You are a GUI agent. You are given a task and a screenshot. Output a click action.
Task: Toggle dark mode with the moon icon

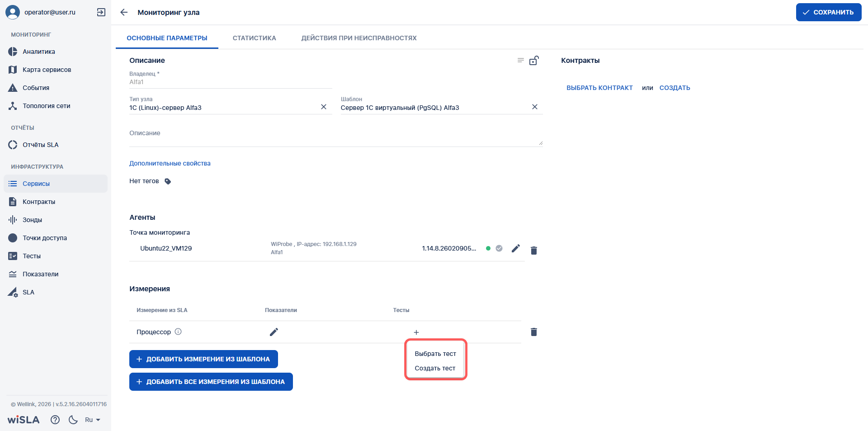point(73,420)
